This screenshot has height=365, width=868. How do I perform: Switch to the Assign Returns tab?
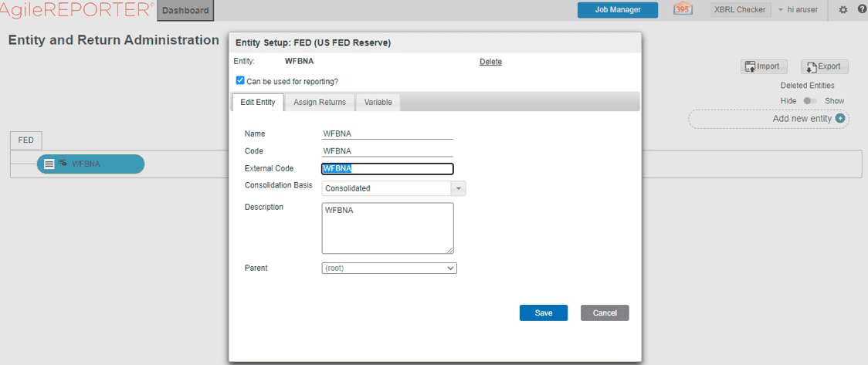[320, 103]
